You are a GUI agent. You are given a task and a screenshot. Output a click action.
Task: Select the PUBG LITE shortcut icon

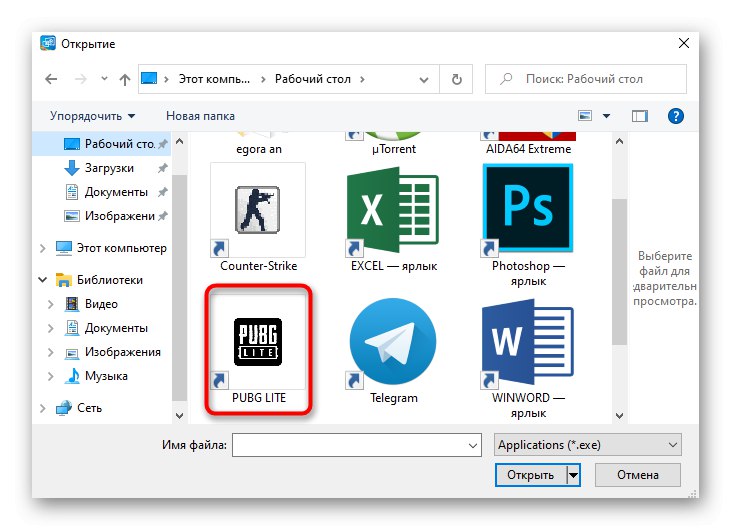[x=258, y=342]
